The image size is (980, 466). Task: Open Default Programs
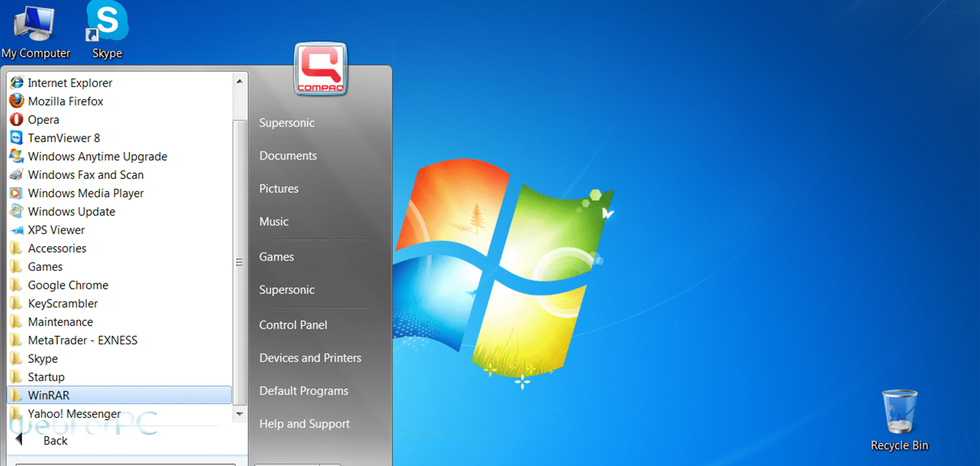pyautogui.click(x=304, y=391)
